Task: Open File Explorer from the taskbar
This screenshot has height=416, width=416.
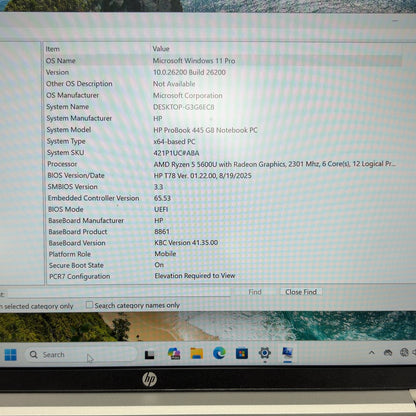Action: click(x=197, y=353)
